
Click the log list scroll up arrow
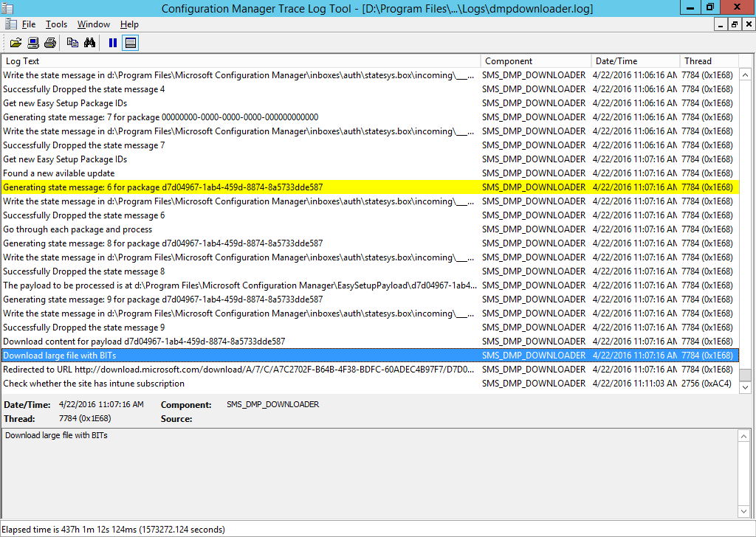(x=745, y=75)
